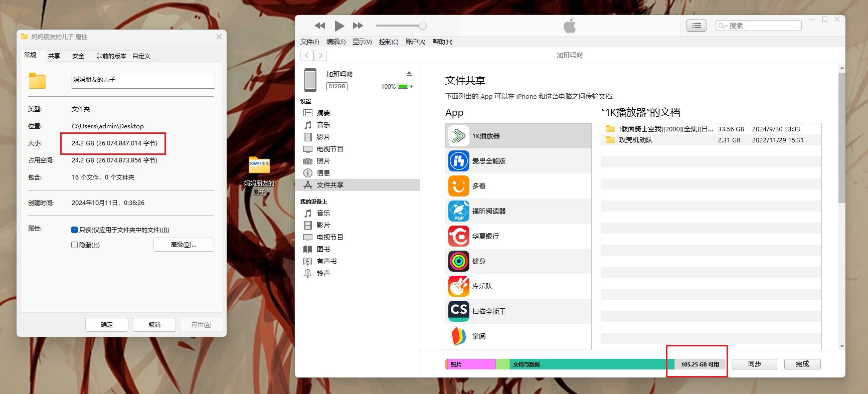Click the volume slider knob

(x=423, y=26)
